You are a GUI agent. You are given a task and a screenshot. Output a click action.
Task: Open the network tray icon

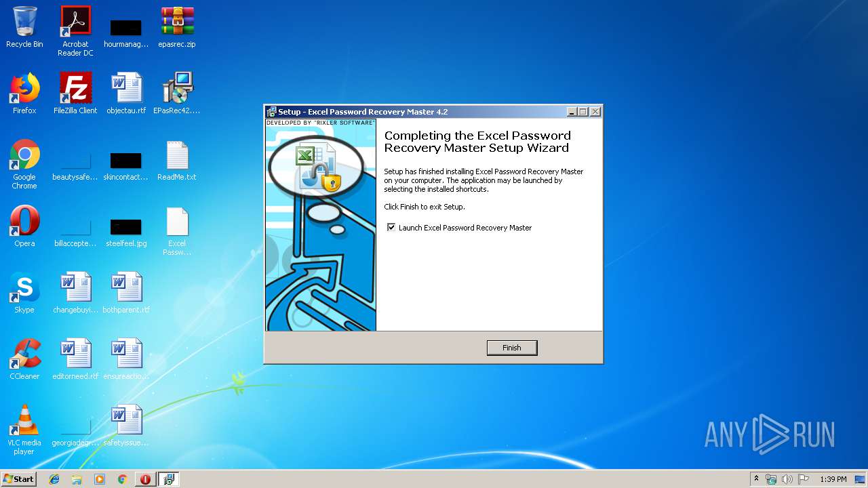(771, 479)
